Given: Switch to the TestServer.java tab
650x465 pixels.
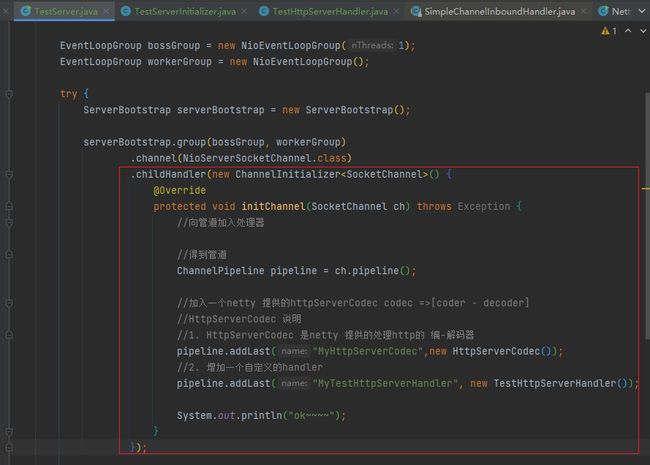Looking at the screenshot, I should point(66,11).
